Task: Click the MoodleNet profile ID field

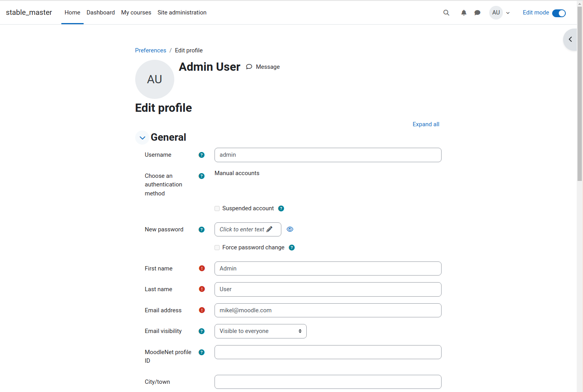Action: click(328, 352)
